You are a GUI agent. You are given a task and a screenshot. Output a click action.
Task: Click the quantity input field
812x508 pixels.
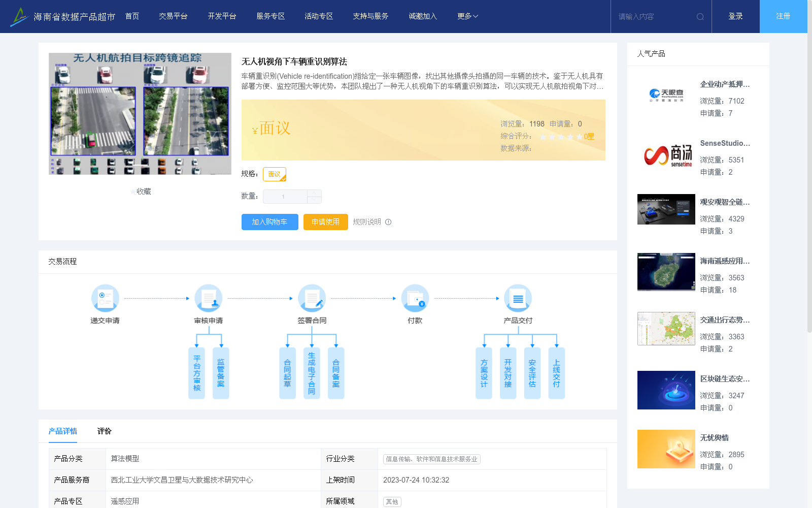coord(285,197)
